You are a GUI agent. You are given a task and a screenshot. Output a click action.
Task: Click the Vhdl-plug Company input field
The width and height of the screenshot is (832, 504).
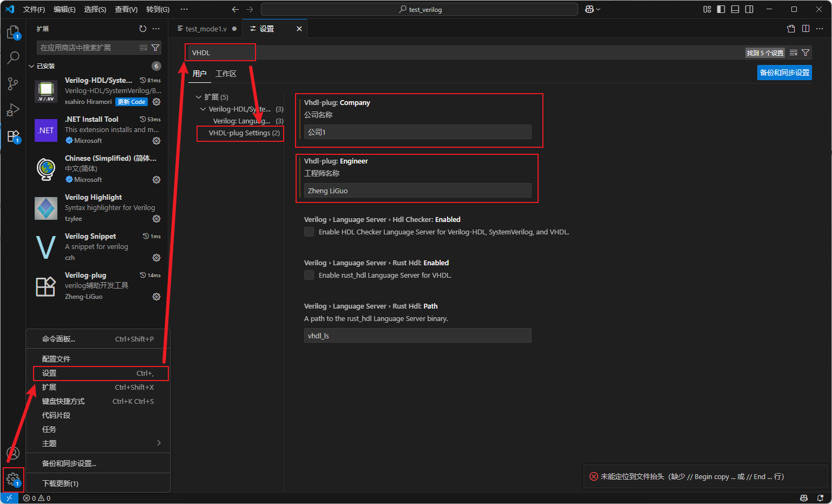click(x=417, y=132)
